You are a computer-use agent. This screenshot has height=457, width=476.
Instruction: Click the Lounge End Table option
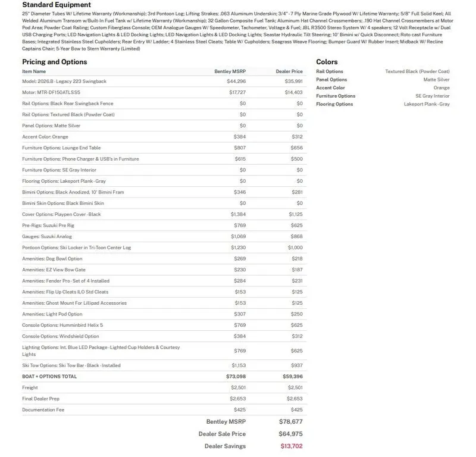point(61,148)
